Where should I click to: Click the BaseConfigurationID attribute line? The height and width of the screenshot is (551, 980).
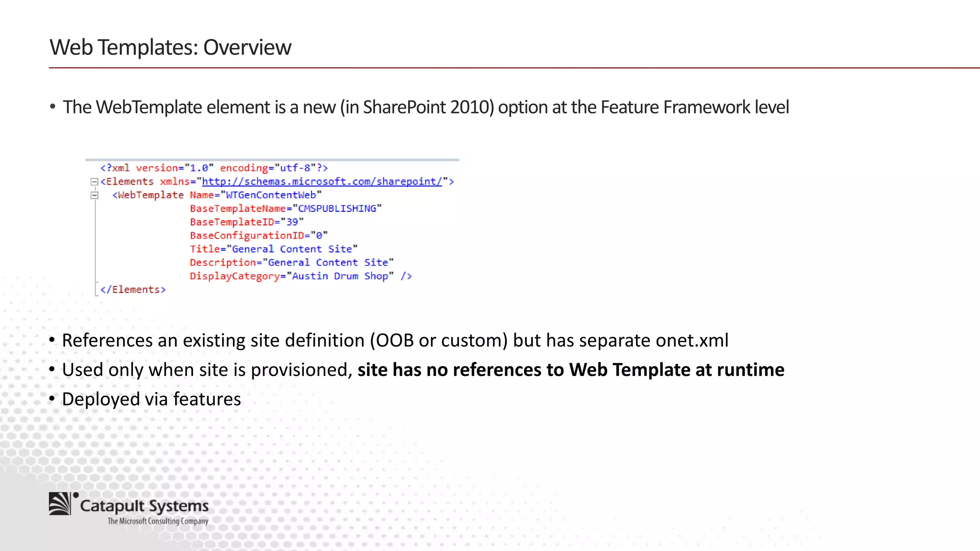click(x=258, y=236)
